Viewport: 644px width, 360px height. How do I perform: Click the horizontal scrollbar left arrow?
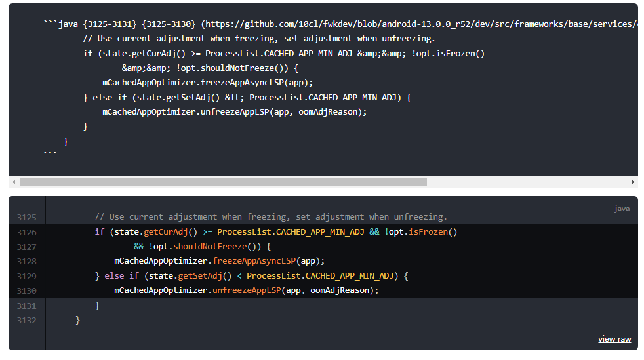[x=14, y=182]
